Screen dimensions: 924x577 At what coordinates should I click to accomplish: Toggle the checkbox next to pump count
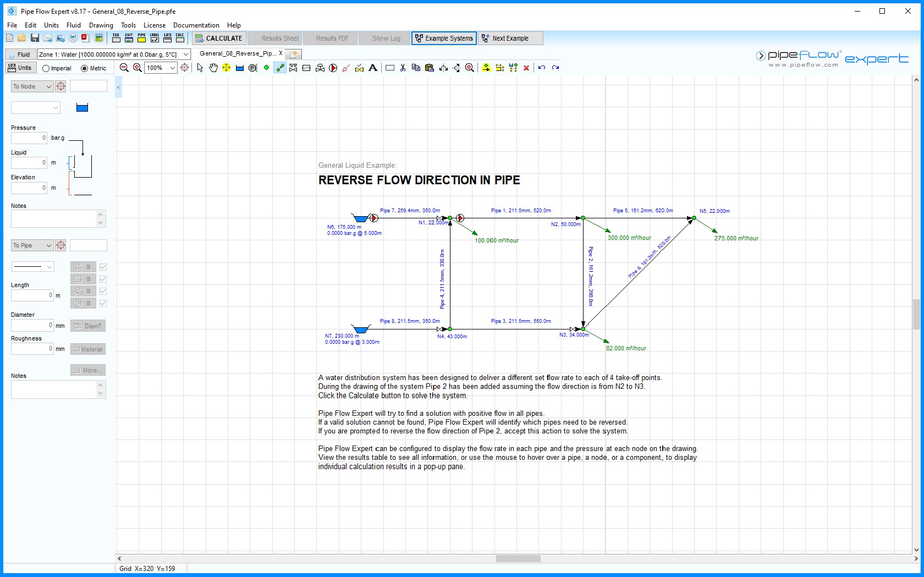coord(103,303)
